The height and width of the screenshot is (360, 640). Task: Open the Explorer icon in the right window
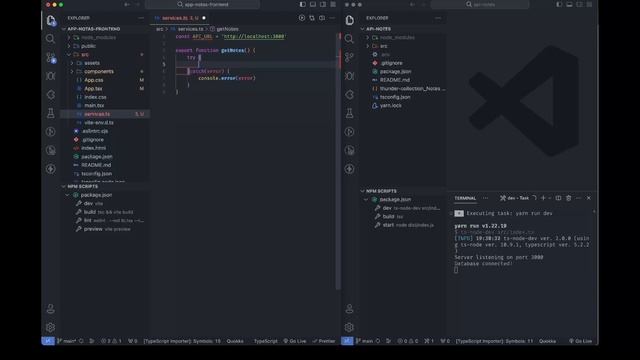click(x=349, y=20)
